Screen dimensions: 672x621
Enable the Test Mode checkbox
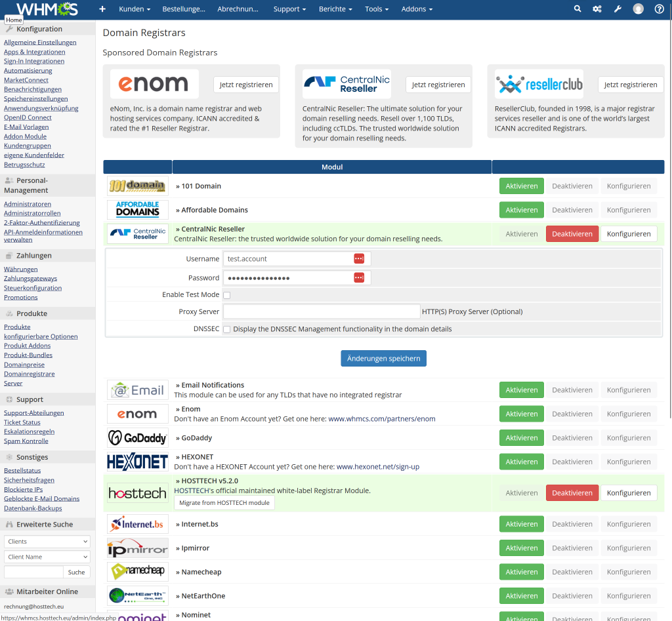click(x=226, y=295)
